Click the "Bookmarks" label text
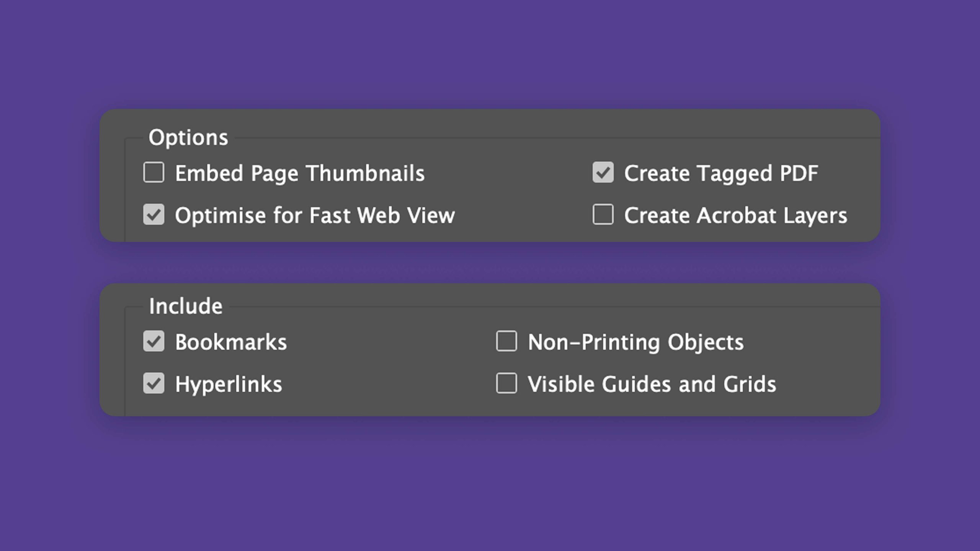The image size is (980, 551). click(x=231, y=342)
